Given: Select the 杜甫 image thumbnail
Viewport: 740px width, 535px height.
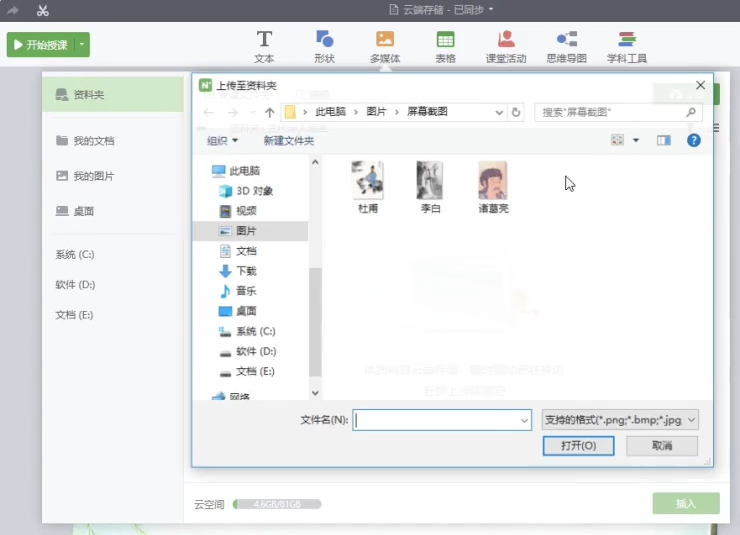Looking at the screenshot, I should click(x=368, y=187).
